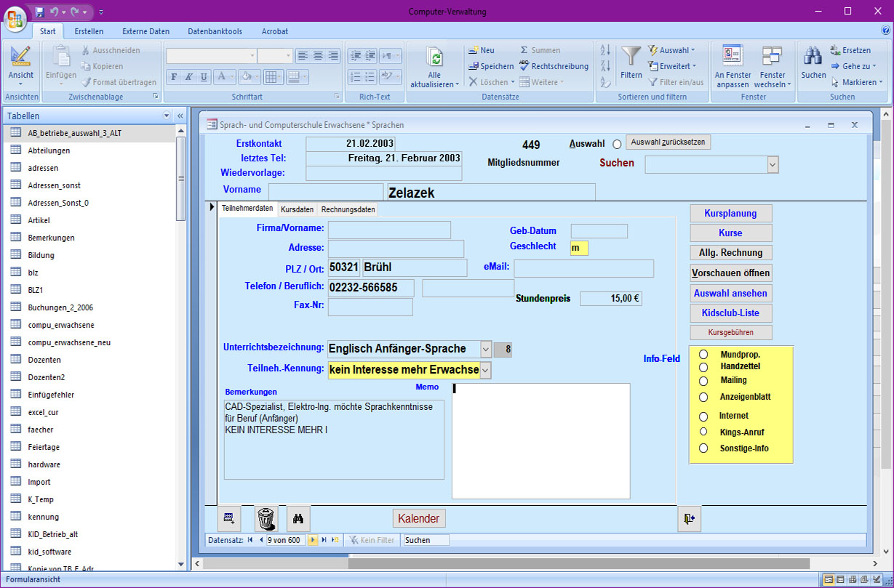Click inside the Memo text box

click(x=540, y=441)
